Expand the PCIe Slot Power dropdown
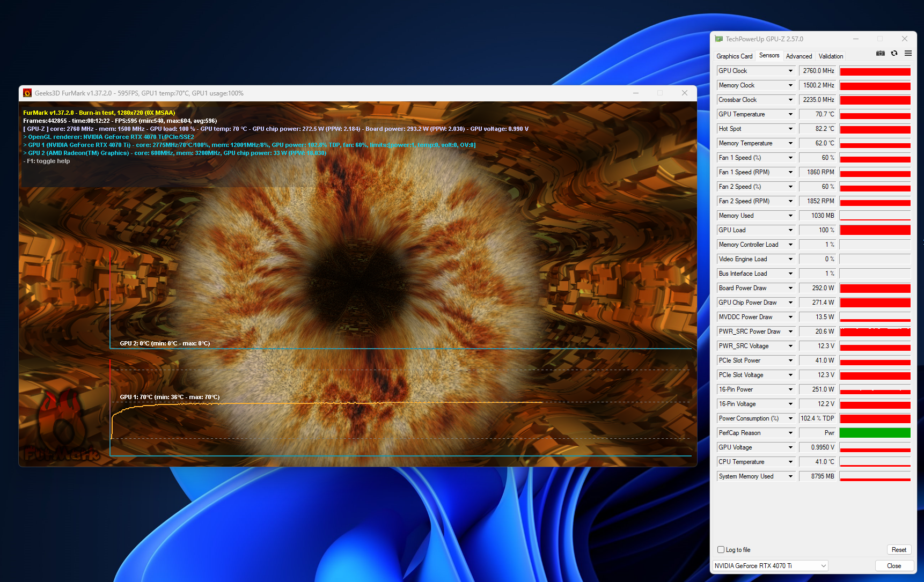 (790, 360)
